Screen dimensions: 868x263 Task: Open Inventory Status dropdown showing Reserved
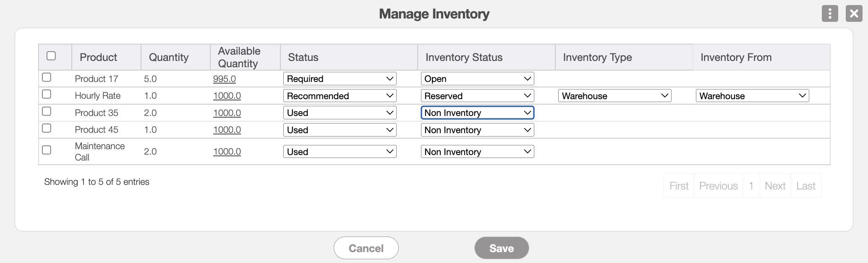pos(477,96)
